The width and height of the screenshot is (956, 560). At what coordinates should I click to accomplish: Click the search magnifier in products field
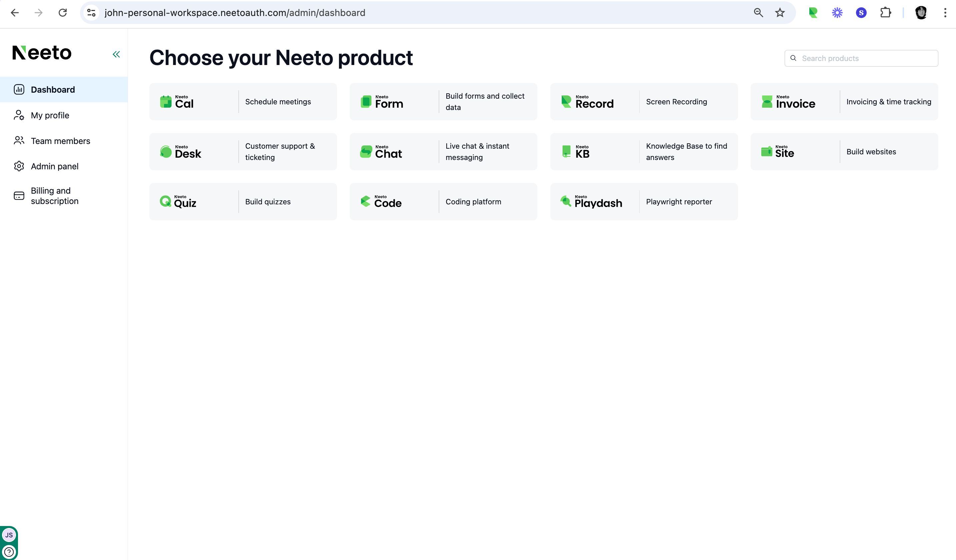tap(793, 58)
